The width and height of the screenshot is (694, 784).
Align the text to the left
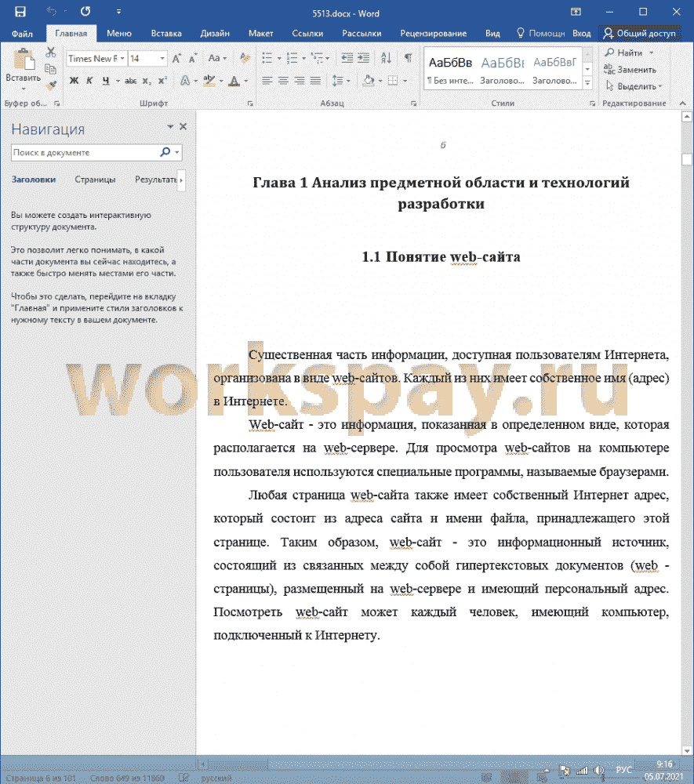pyautogui.click(x=267, y=81)
